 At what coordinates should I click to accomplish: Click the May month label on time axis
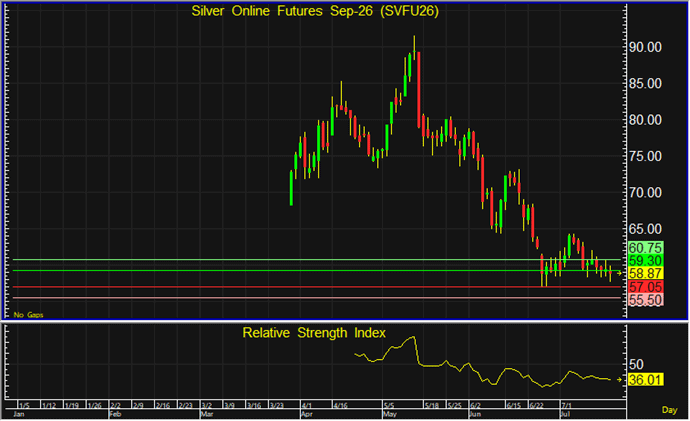click(390, 414)
